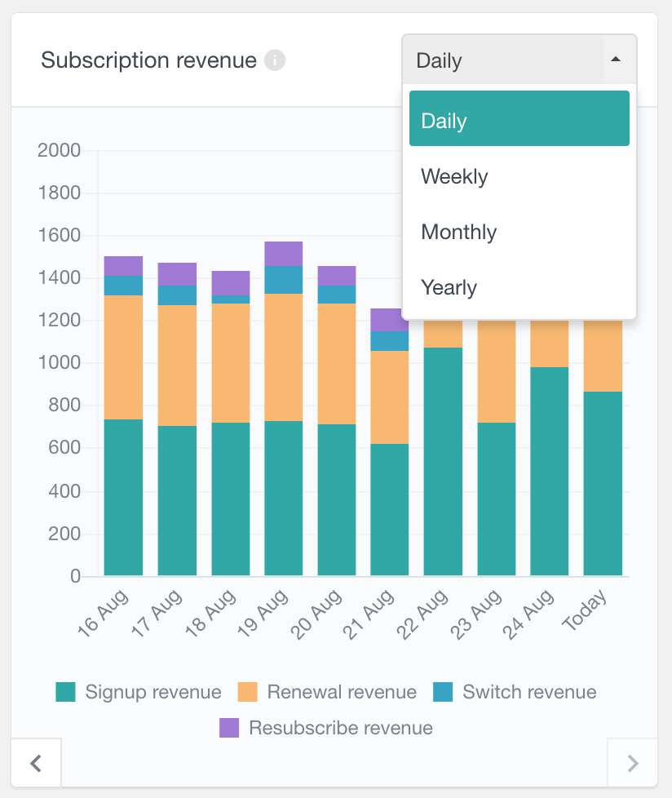Select the Daily option in the list
Screen dimensions: 672x798
tap(519, 118)
